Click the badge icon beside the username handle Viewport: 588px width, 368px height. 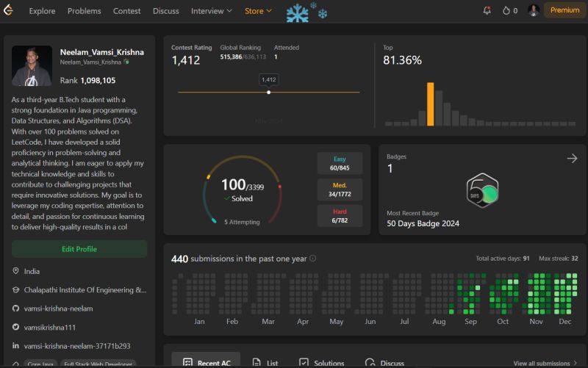[126, 62]
